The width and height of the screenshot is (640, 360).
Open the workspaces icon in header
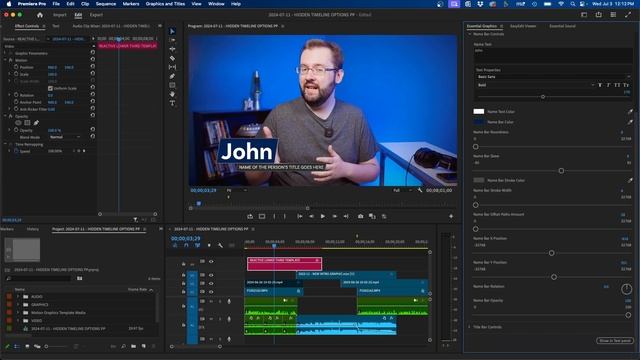(x=584, y=15)
